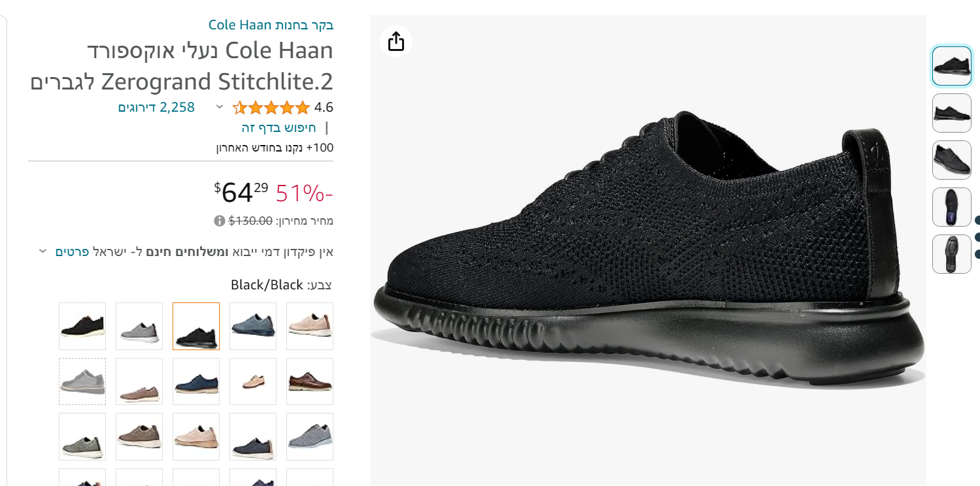This screenshot has height=486, width=980.
Task: Click the five-star rating icons
Action: point(271,107)
